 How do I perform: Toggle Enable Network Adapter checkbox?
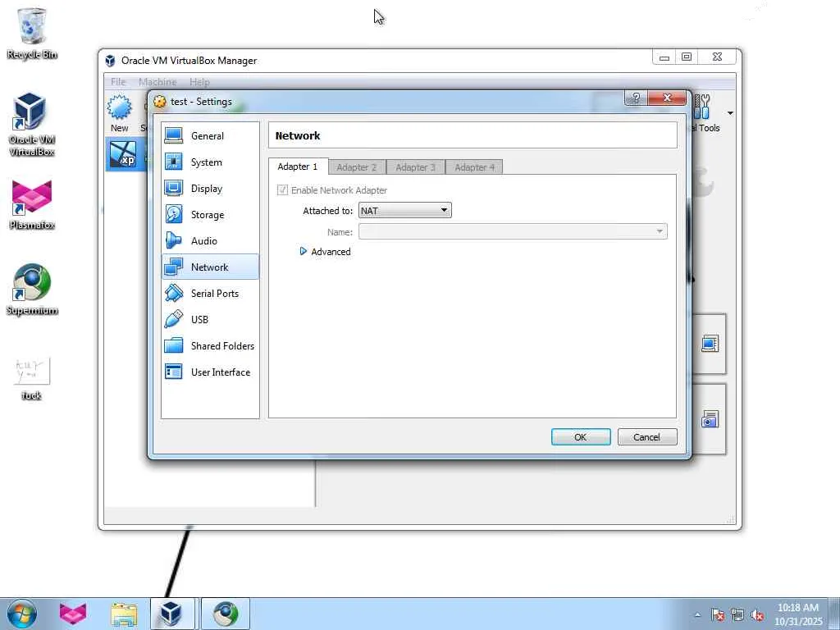282,189
